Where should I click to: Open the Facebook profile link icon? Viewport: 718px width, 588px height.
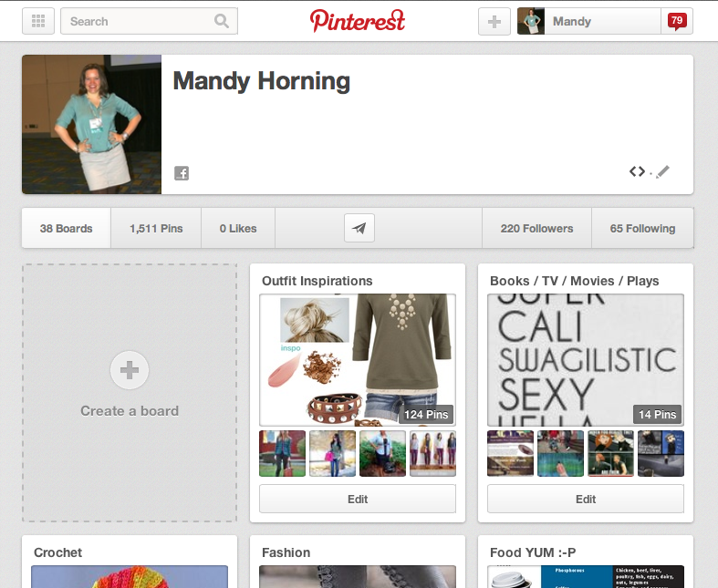coord(182,173)
